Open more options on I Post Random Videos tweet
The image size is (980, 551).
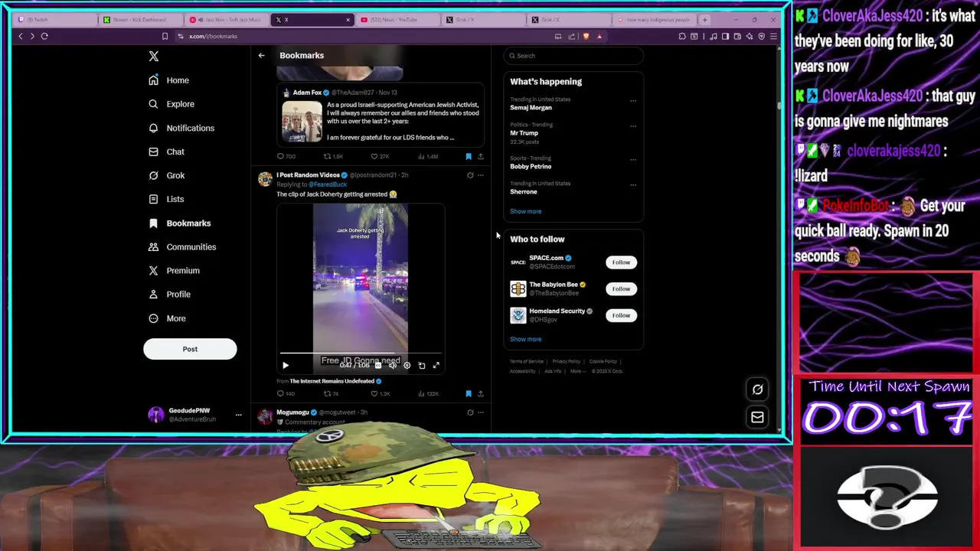[481, 175]
